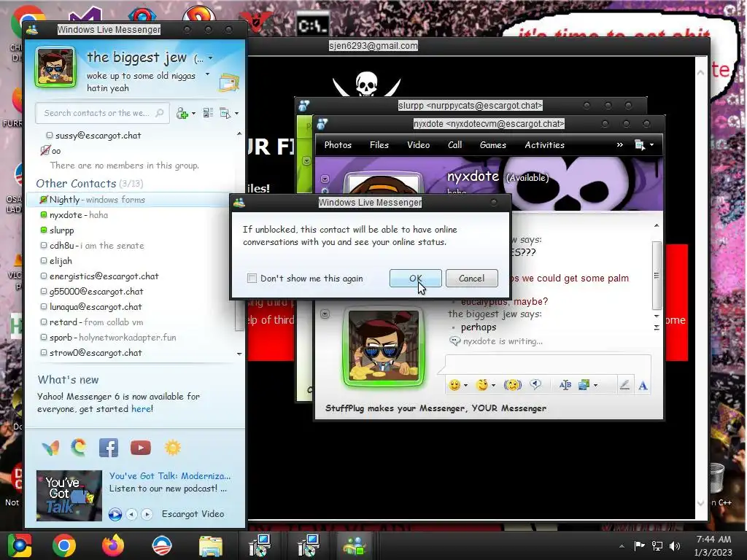The width and height of the screenshot is (747, 560).
Task: Open Google Chrome from the taskbar
Action: point(64,545)
